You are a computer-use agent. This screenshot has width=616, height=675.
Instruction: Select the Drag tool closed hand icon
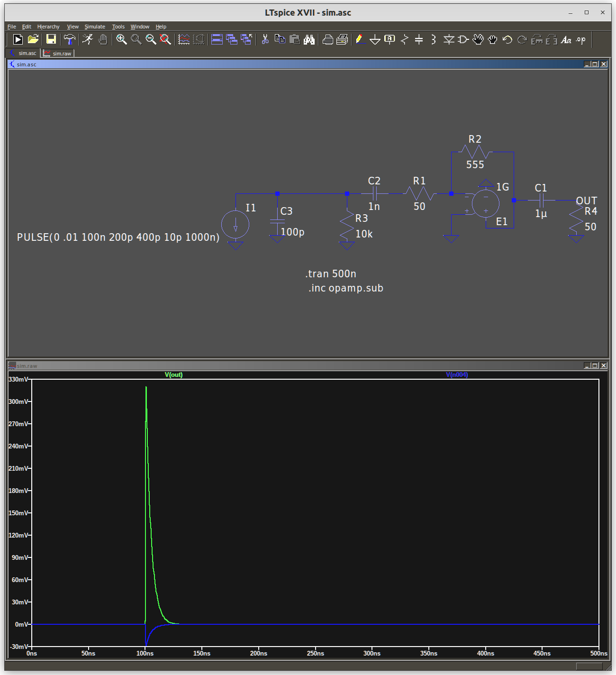(x=493, y=40)
